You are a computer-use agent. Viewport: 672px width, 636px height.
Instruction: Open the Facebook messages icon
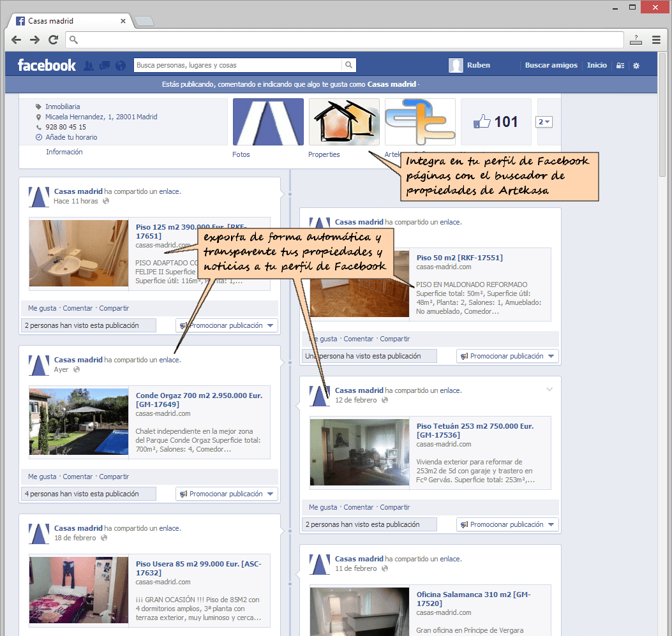105,66
